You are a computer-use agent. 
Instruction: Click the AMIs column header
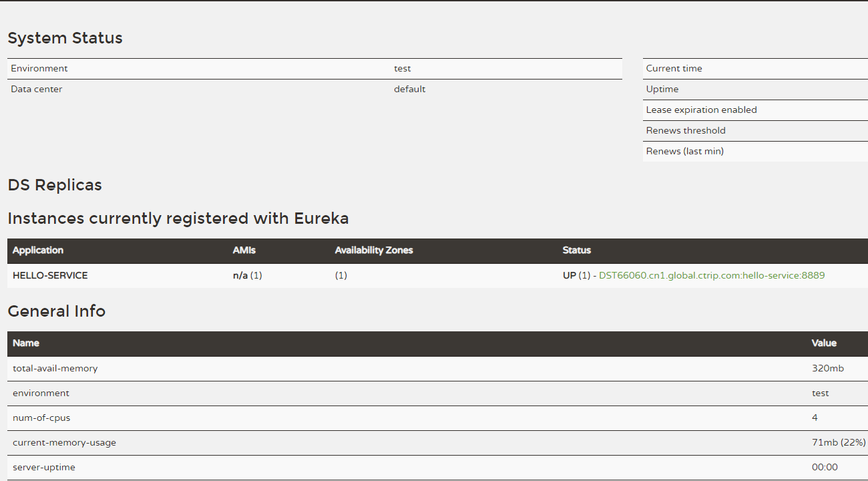244,250
